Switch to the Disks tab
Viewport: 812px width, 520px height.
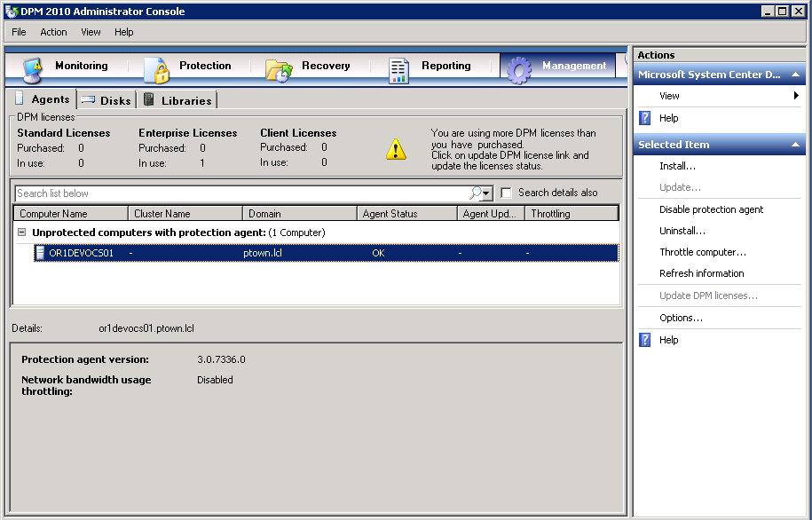click(x=106, y=100)
